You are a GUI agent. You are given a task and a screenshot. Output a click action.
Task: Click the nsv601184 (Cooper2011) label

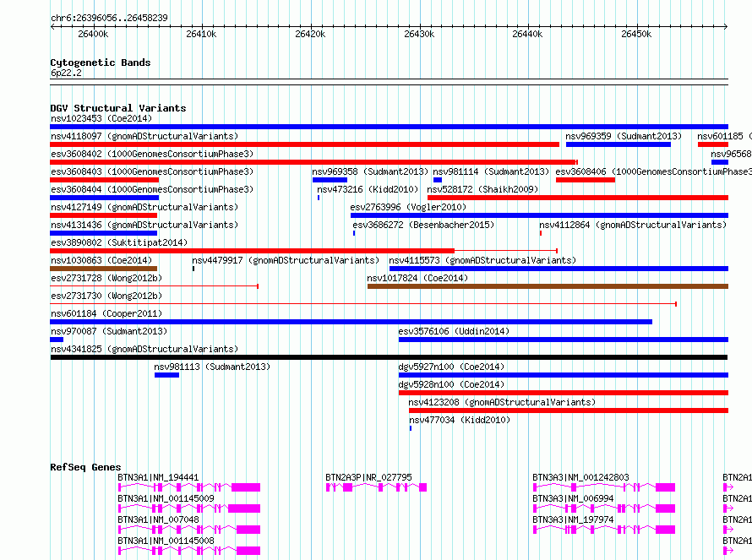click(106, 313)
